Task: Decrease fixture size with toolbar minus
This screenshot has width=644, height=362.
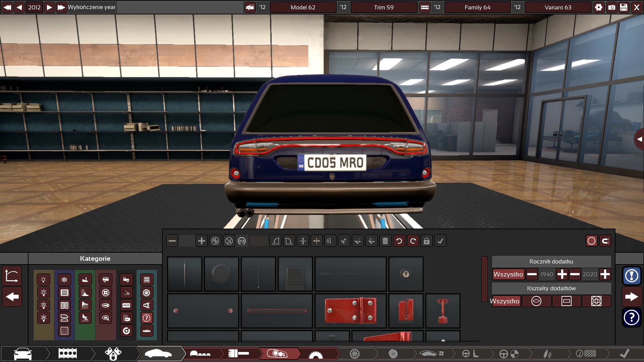Action: click(x=172, y=241)
